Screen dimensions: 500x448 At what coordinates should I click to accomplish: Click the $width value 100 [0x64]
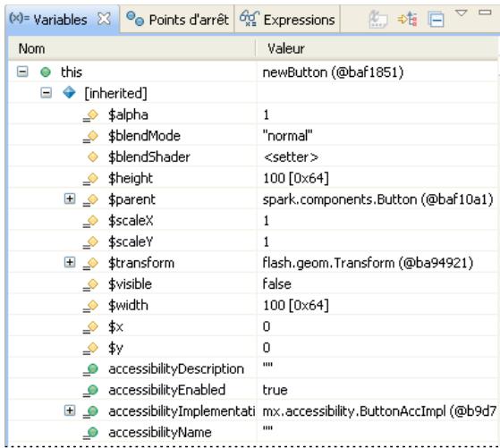295,305
